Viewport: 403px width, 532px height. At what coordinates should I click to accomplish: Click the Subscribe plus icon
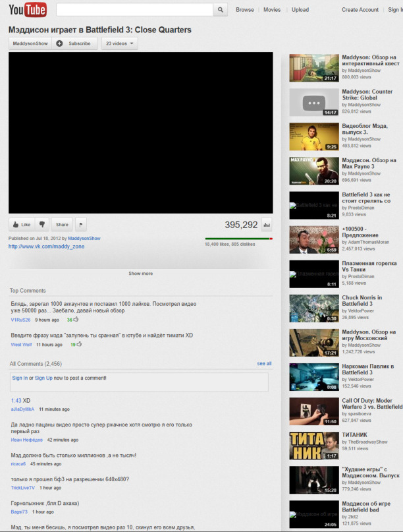click(x=59, y=44)
